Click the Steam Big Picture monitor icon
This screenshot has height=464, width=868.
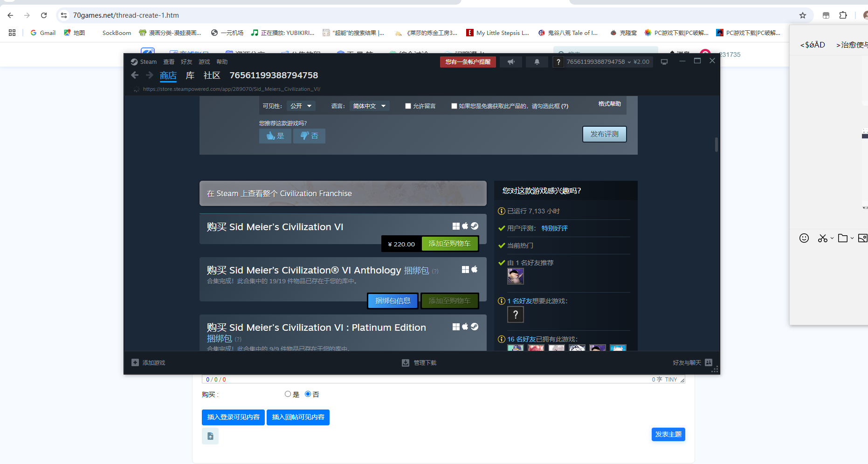664,62
